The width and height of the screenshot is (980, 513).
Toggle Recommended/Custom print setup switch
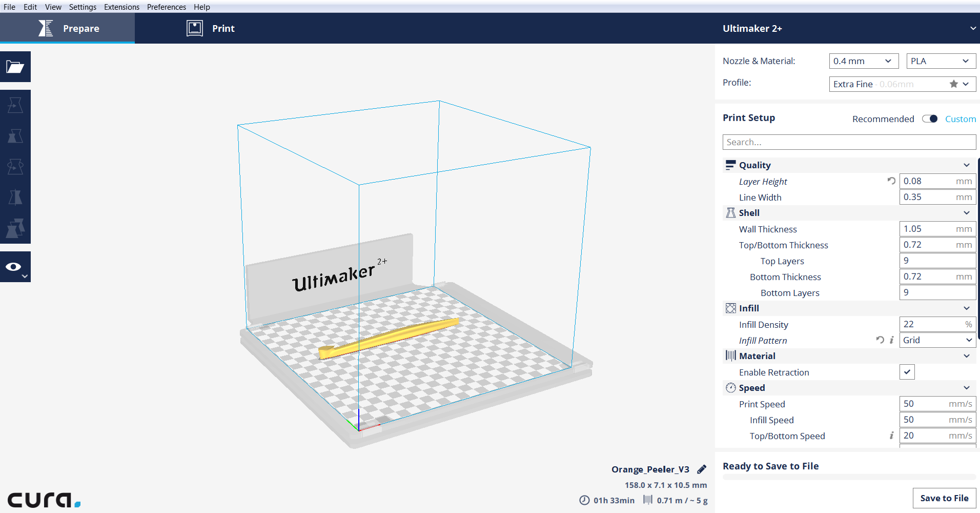click(930, 119)
